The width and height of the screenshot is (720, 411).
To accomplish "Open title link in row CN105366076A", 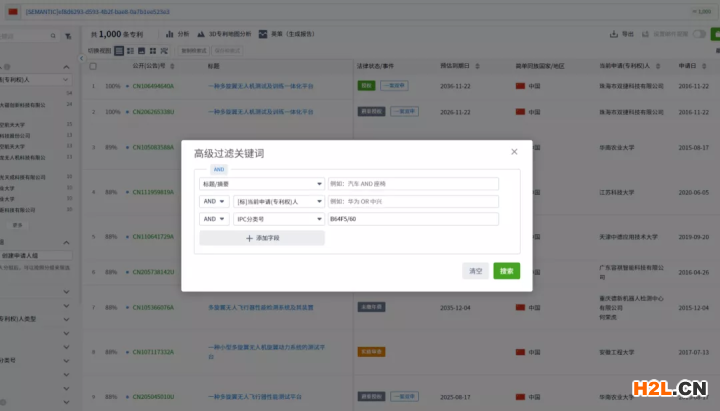I will click(261, 307).
